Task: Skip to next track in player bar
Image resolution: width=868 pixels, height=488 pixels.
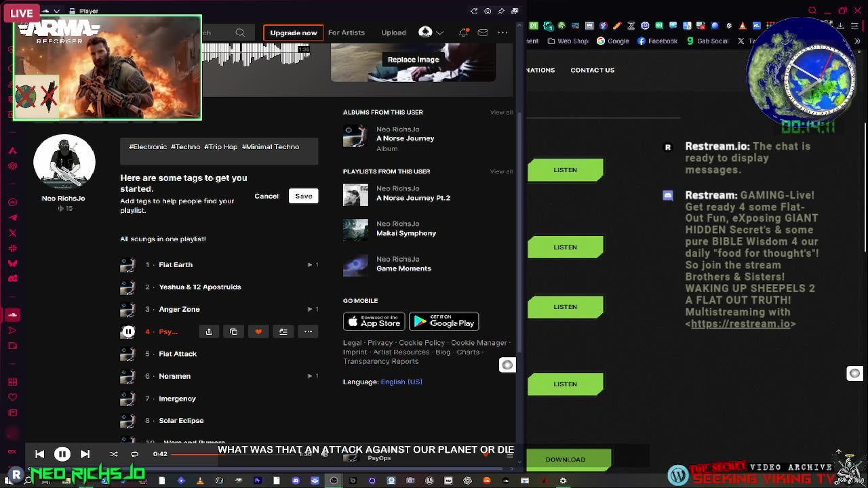Action: (x=85, y=454)
